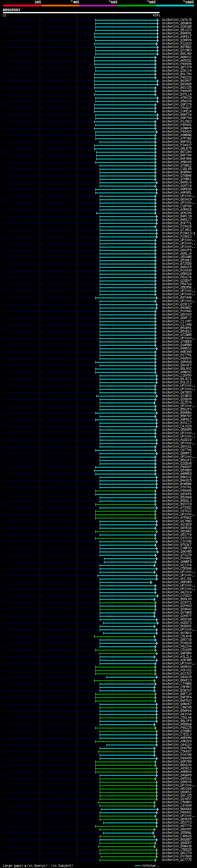Viewport: 197px width, 868px height.
Task: Select label UniRef100_Q17HW3
Action: click(177, 521)
